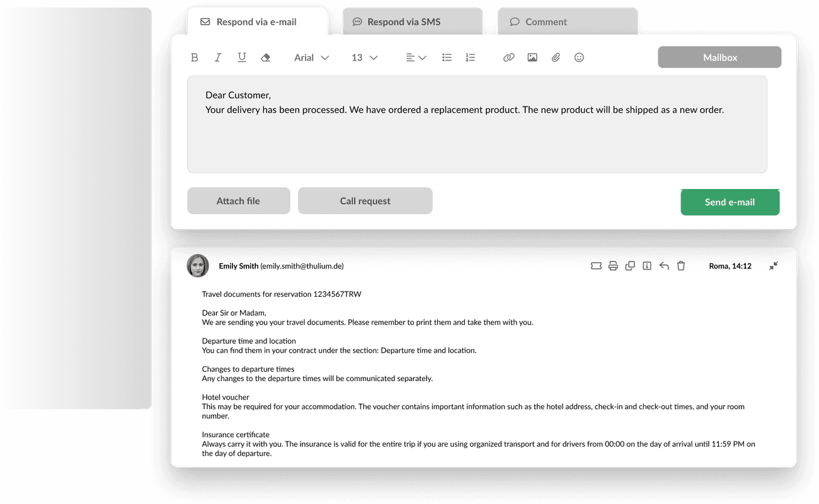Toggle italic text formatting
This screenshot has height=504, width=819.
pos(218,57)
